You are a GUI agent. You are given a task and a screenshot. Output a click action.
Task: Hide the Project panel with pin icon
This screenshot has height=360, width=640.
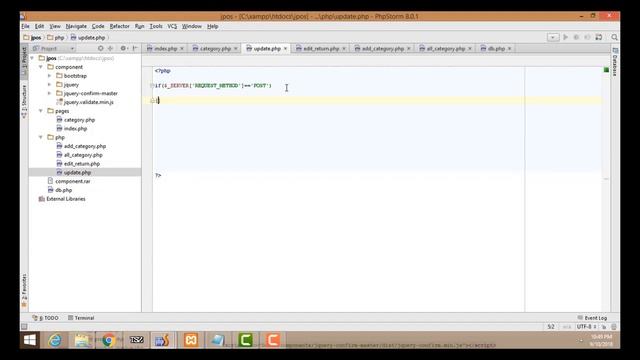135,48
